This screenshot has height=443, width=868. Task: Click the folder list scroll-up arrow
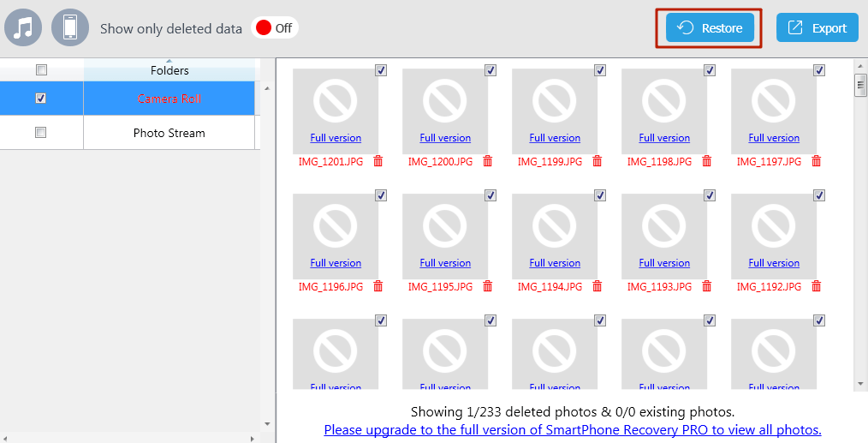[265, 88]
